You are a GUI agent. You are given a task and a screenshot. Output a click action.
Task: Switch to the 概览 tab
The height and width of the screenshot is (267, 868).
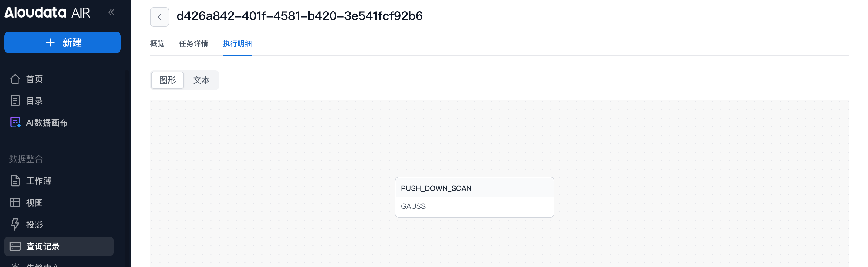(x=157, y=44)
